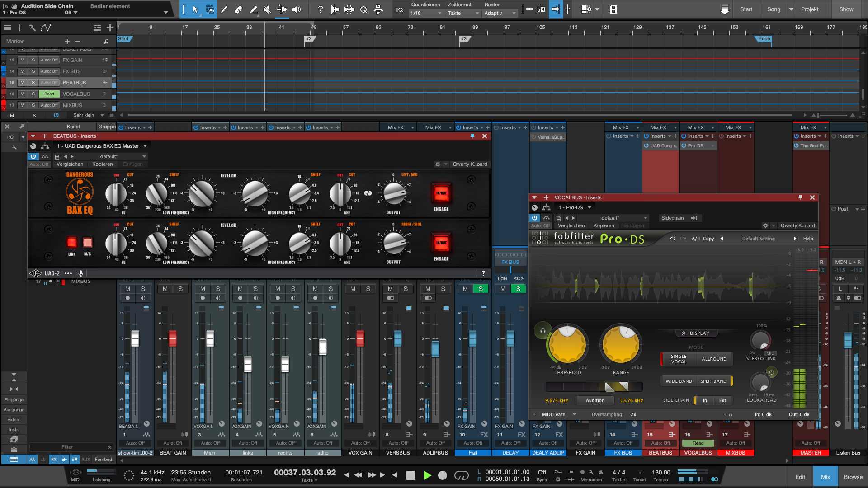Viewport: 868px width, 488px height.
Task: Toggle the LINK button on BAX EQ
Action: click(x=72, y=242)
